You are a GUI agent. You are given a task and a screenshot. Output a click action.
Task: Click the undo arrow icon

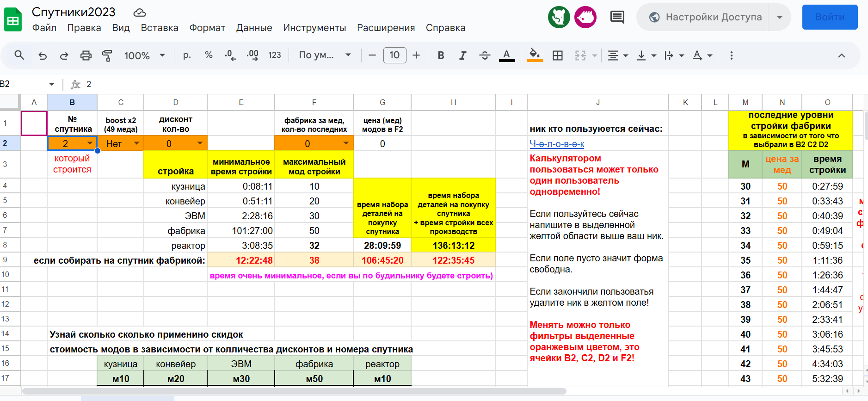[x=43, y=56]
